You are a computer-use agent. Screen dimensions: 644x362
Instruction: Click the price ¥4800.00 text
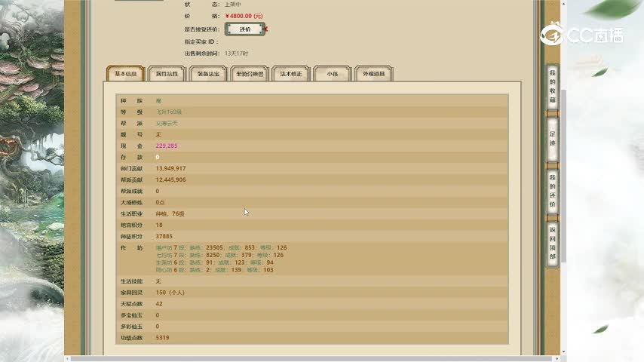tap(243, 15)
